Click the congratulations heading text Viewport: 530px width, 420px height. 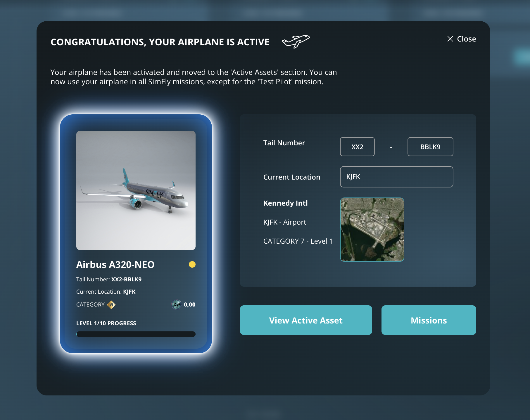pos(160,42)
